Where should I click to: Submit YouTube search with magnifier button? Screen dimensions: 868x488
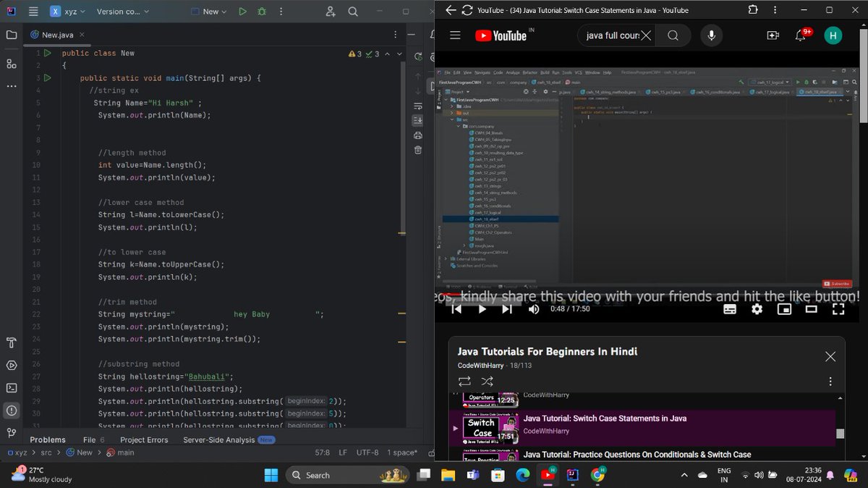[673, 35]
